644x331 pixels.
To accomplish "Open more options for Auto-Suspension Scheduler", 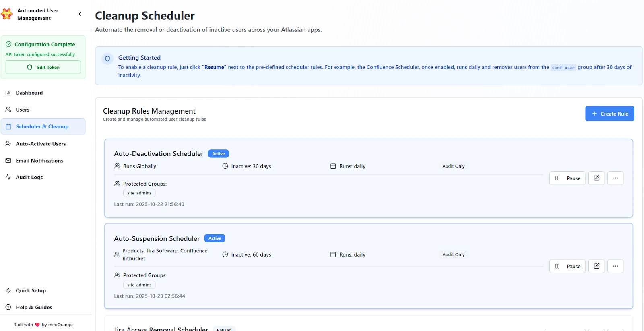I will pos(615,266).
